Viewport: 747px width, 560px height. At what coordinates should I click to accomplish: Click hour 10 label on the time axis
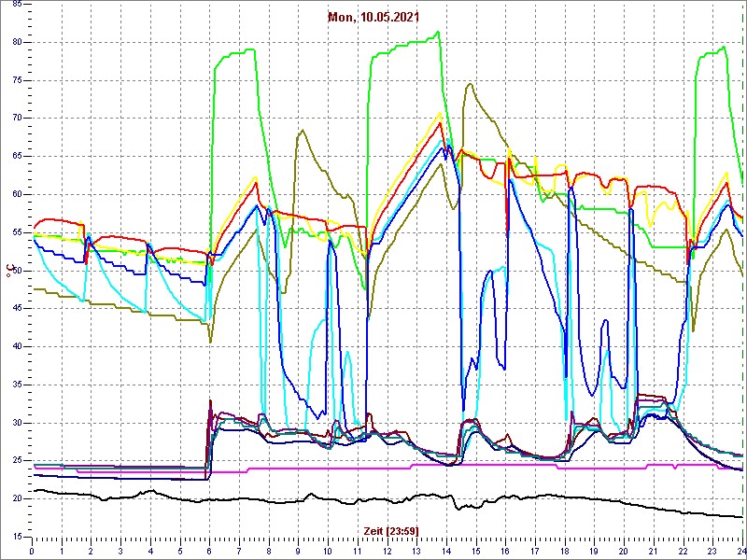pyautogui.click(x=328, y=551)
